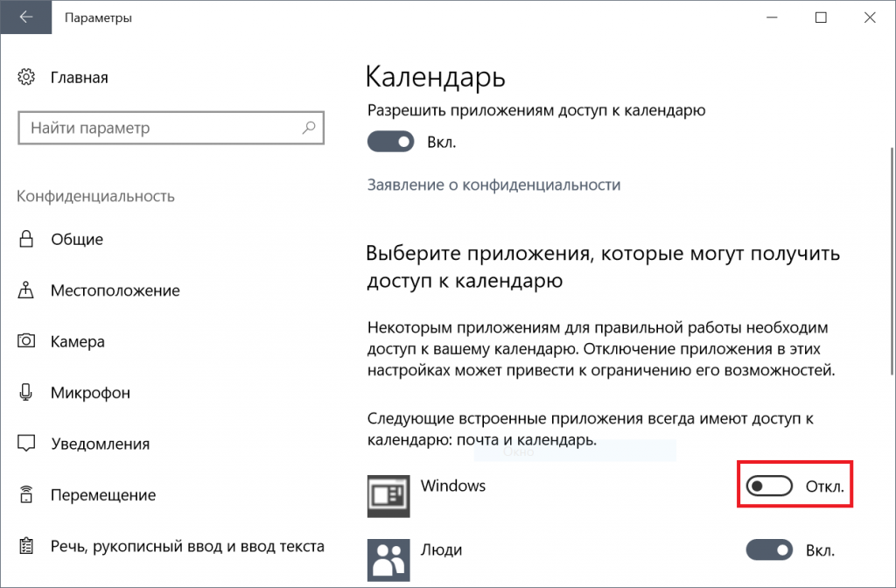Open Заявление о конфиденциальности link
896x588 pixels.
(493, 185)
